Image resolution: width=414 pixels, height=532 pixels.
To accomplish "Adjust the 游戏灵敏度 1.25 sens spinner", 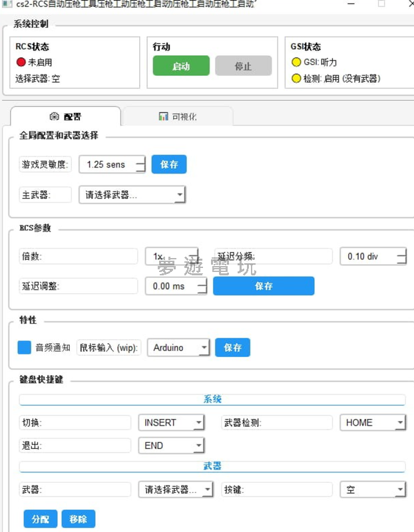I will pyautogui.click(x=112, y=164).
